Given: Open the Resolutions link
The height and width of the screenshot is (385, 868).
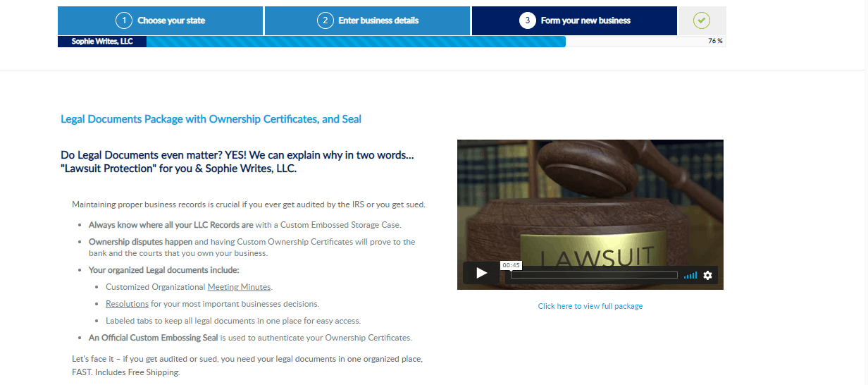Looking at the screenshot, I should tap(127, 304).
